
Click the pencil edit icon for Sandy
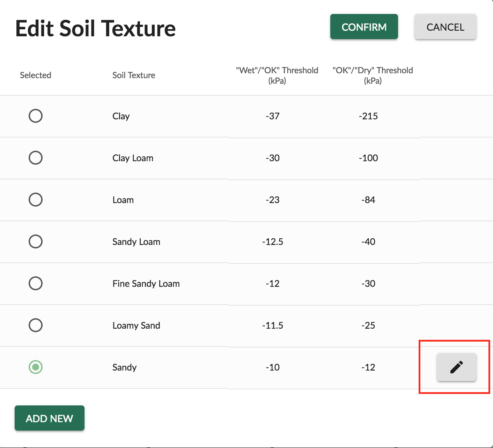[456, 367]
